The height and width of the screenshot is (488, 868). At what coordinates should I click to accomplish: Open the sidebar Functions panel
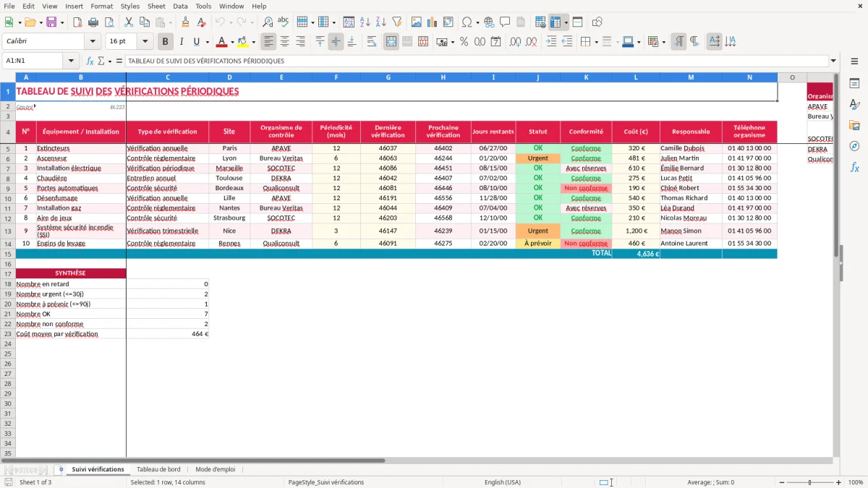click(x=854, y=167)
